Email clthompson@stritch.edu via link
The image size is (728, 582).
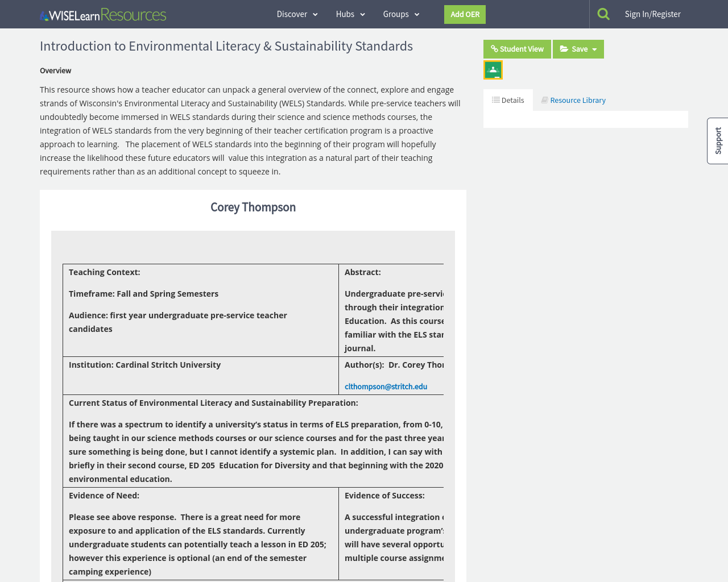pos(386,385)
